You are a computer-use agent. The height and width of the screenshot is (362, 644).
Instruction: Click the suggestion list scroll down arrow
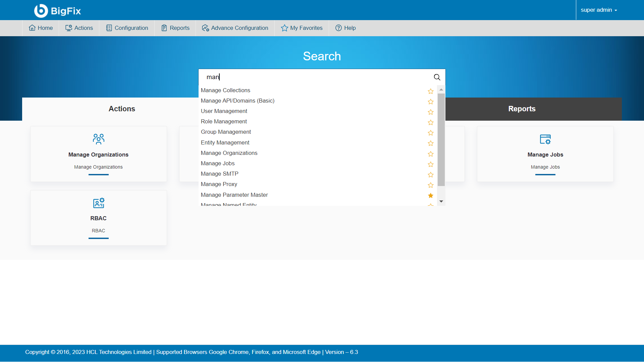[x=441, y=201]
